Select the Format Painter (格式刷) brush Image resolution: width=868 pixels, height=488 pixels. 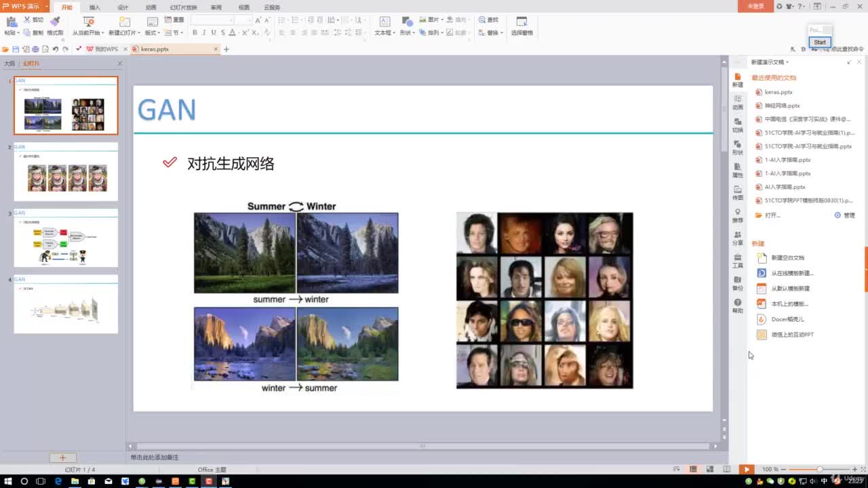tap(55, 21)
